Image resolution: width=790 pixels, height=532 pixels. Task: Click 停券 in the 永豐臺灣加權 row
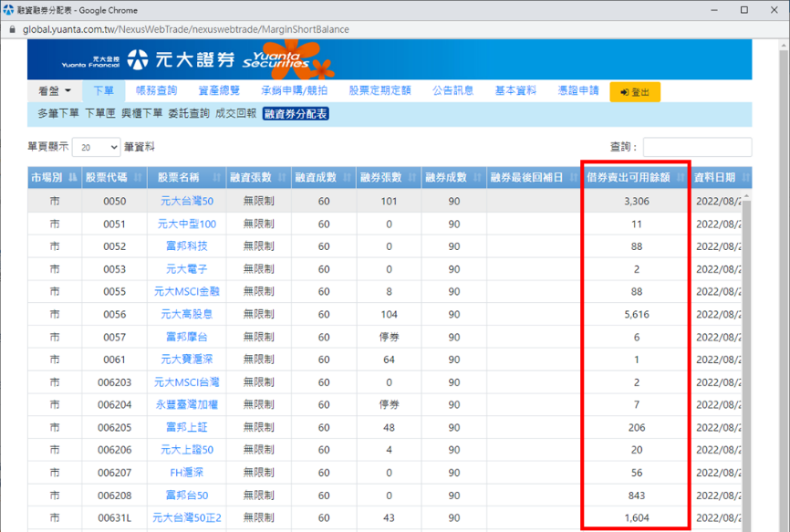(389, 404)
